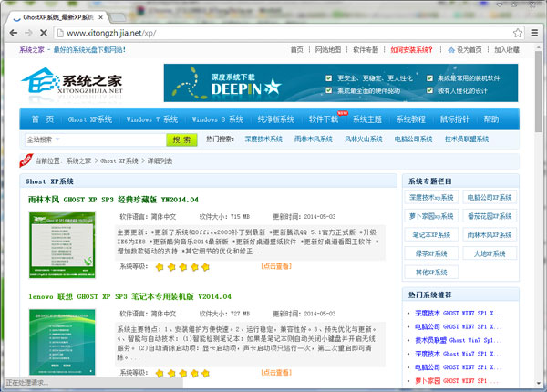Click the page vertical scrollbar thumb

coord(539,92)
